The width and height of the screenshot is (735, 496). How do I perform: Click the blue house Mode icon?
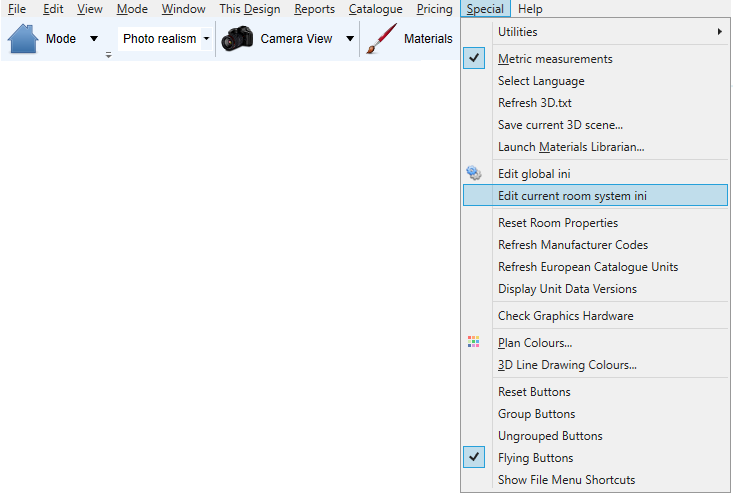click(22, 38)
